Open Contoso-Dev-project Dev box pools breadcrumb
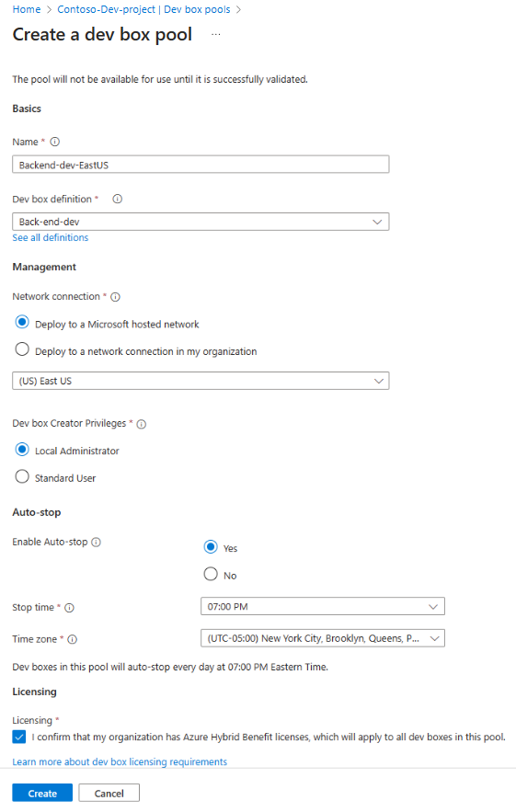 point(143,9)
